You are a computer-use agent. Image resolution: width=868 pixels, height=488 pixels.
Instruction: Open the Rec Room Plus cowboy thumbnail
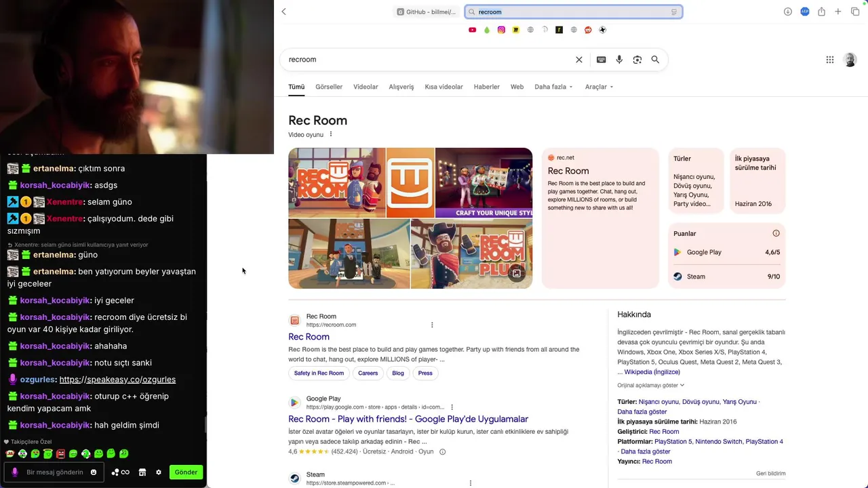(x=471, y=253)
